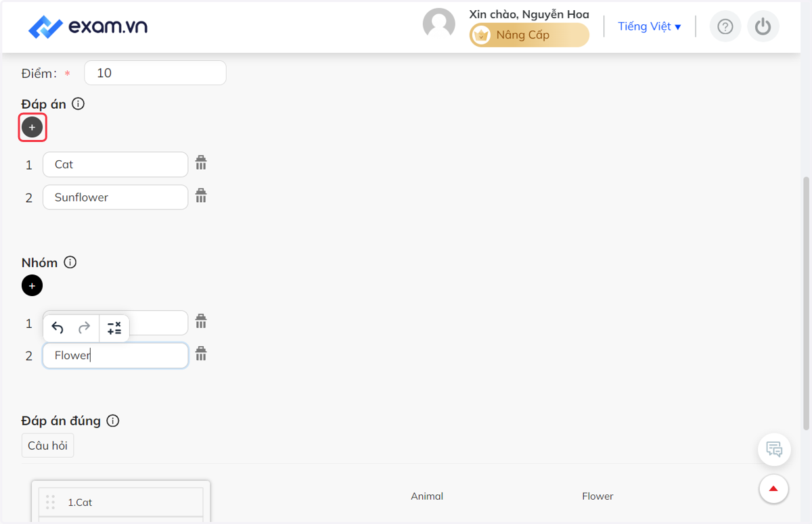Image resolution: width=812 pixels, height=524 pixels.
Task: Delete group 1 with trash icon
Action: [x=201, y=321]
